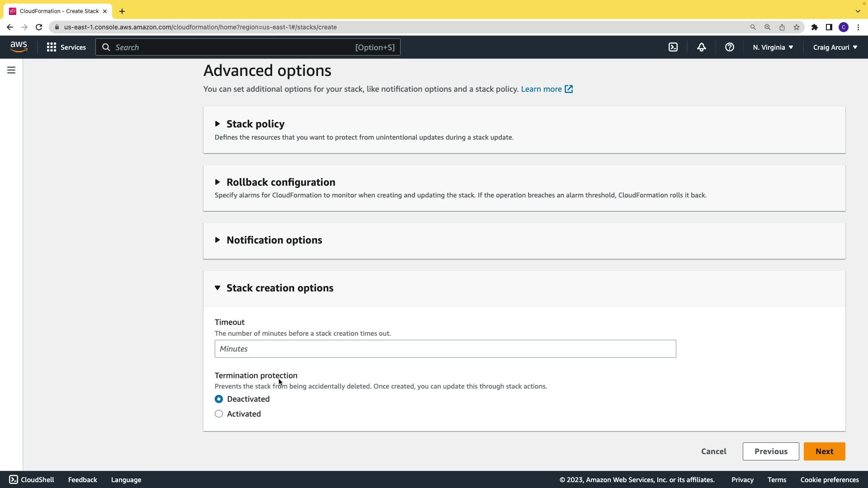Screen dimensions: 868x488
Task: Open Craig Arcuri account menu
Action: click(835, 47)
